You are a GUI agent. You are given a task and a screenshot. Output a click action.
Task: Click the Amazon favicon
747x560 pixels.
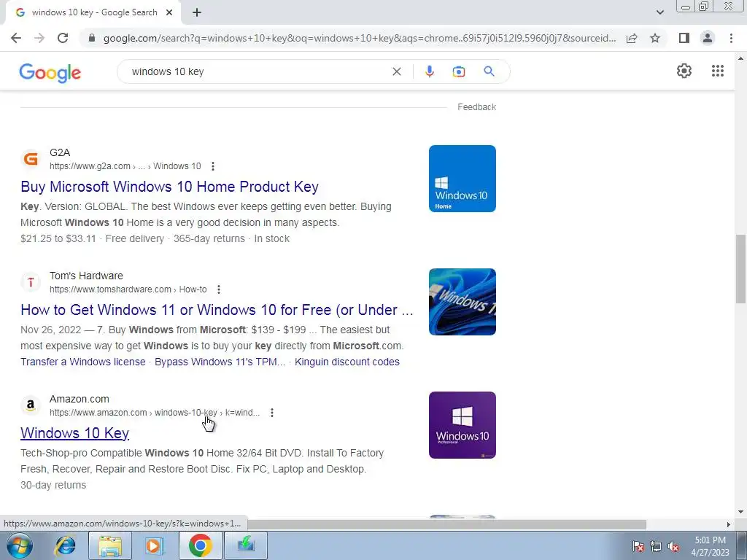(31, 405)
